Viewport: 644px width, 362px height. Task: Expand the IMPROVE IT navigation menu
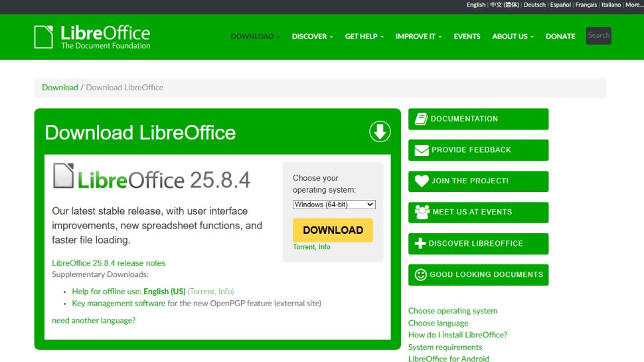[418, 37]
